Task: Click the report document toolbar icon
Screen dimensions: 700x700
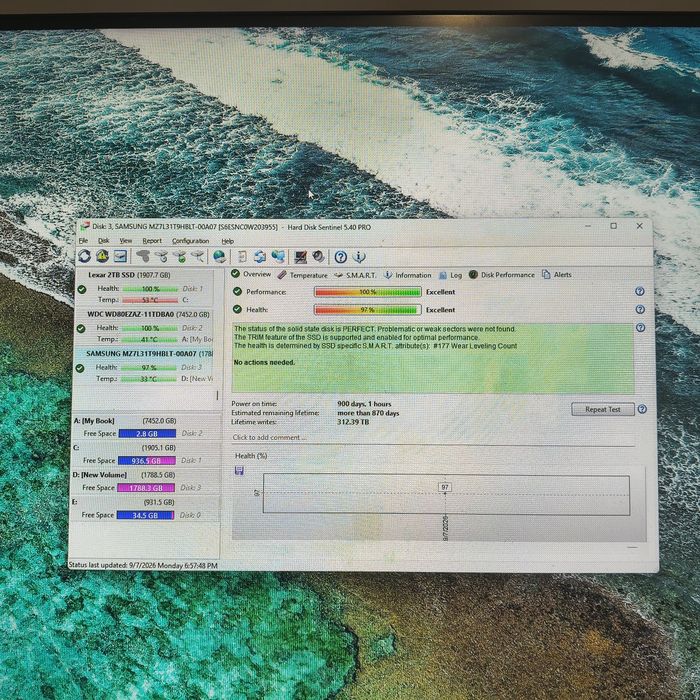Action: 242,256
